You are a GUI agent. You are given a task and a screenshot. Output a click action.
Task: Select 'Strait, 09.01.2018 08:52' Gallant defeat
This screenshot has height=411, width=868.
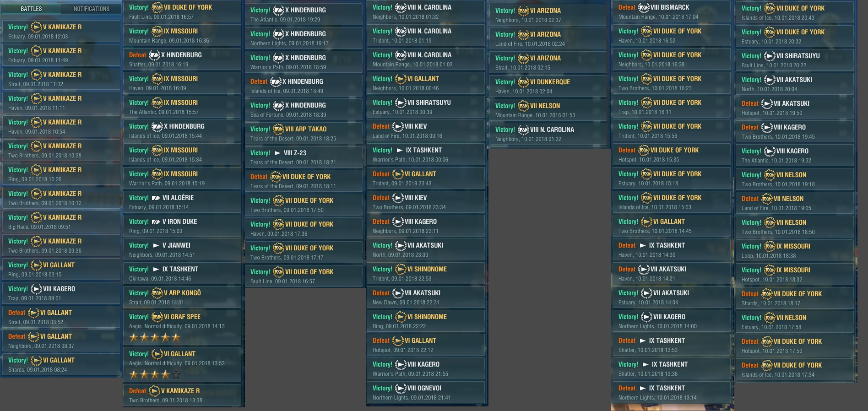pos(61,317)
